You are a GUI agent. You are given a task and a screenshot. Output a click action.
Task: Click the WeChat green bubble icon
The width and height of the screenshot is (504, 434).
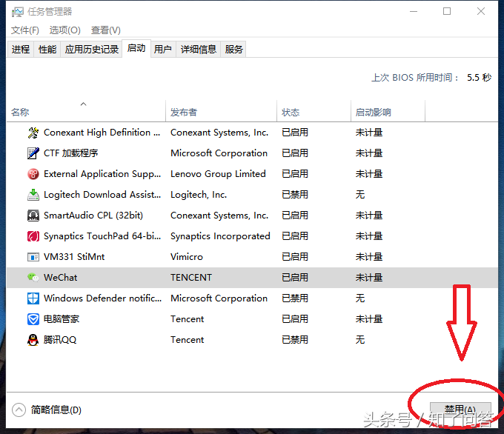pyautogui.click(x=33, y=277)
